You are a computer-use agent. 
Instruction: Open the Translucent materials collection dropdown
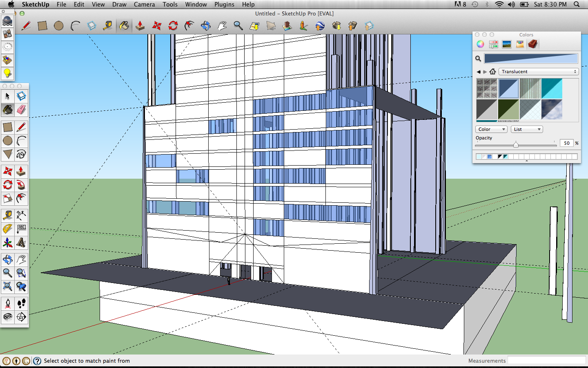tap(538, 72)
